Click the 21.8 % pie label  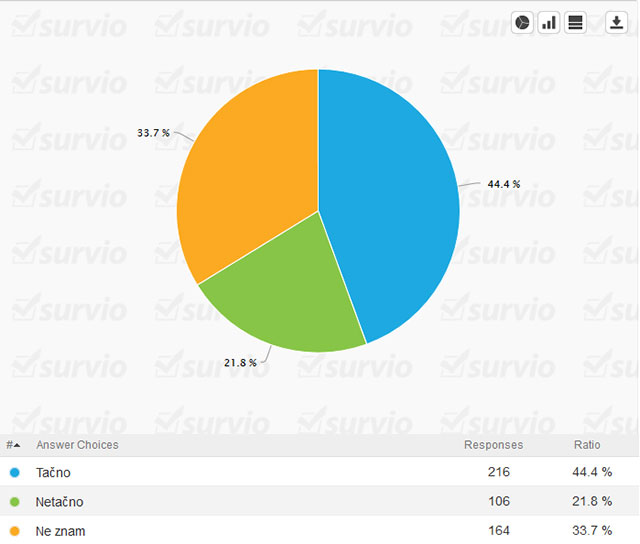(x=240, y=362)
